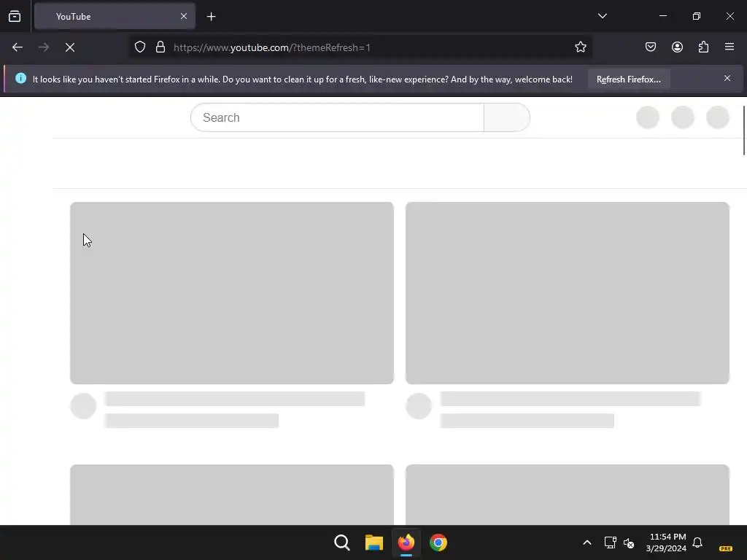Click the page vertical scrollbar
This screenshot has height=560, width=747.
pyautogui.click(x=743, y=130)
